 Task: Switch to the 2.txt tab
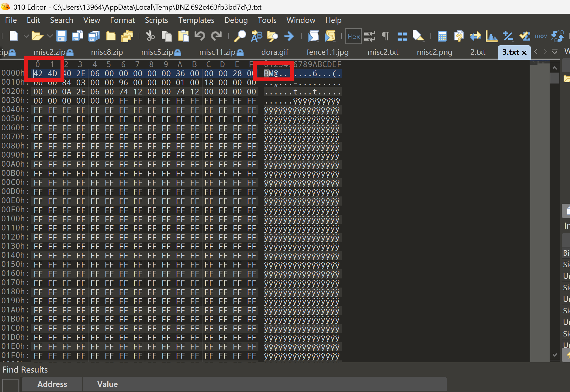click(x=478, y=52)
